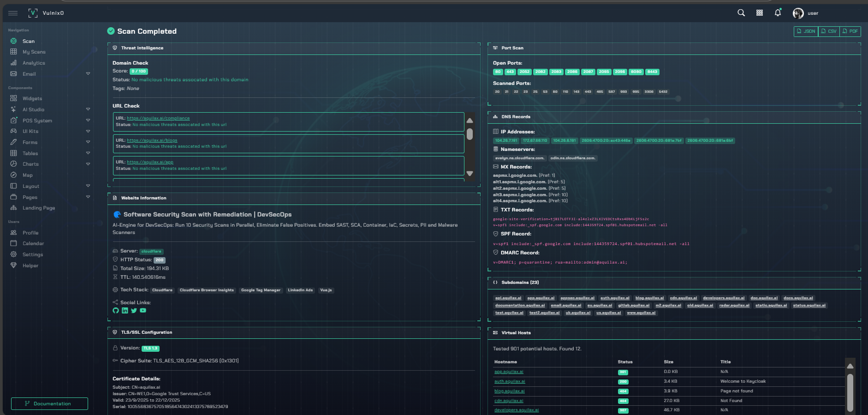The image size is (868, 415).
Task: Expand the Charts sidebar submenu
Action: (x=88, y=164)
